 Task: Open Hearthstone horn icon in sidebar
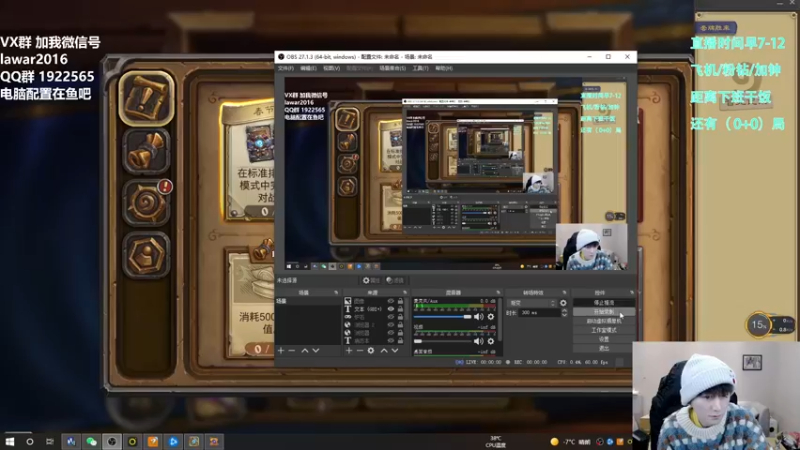coord(146,152)
